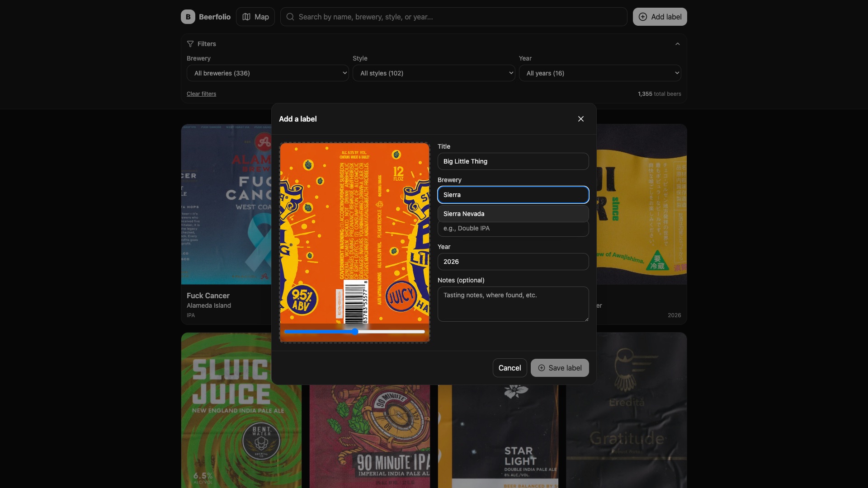Screen dimensions: 868x488
Task: Click the 1,355 total beers count
Action: [x=659, y=94]
